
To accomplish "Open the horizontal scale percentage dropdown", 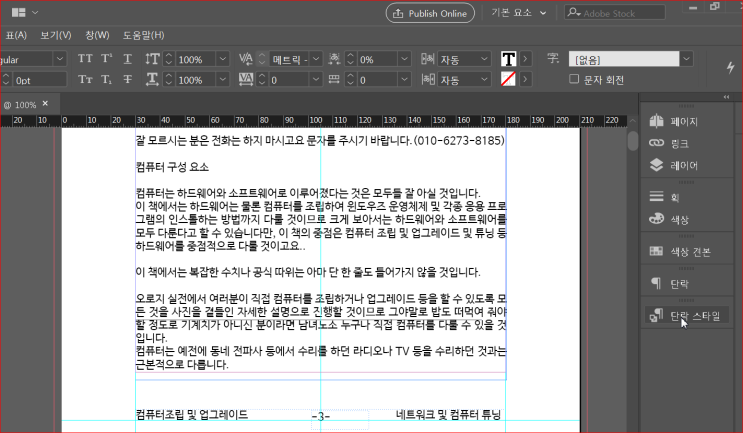I will 223,80.
